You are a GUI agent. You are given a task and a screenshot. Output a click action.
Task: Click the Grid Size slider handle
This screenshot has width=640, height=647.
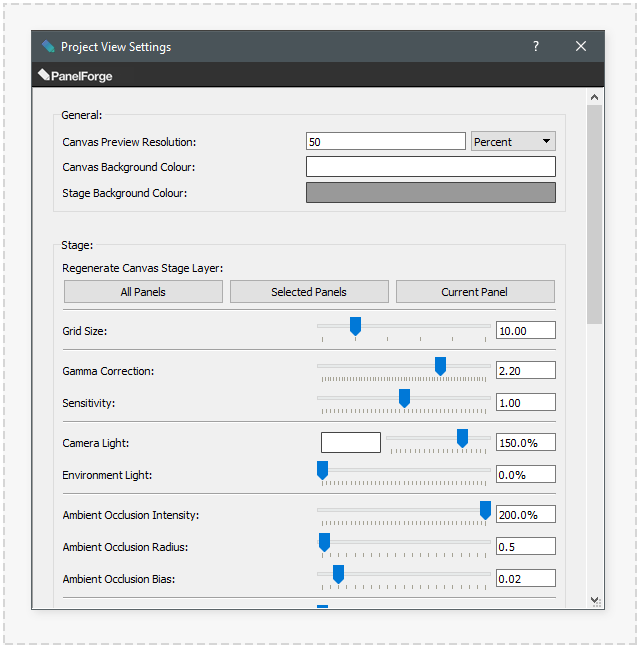click(355, 326)
